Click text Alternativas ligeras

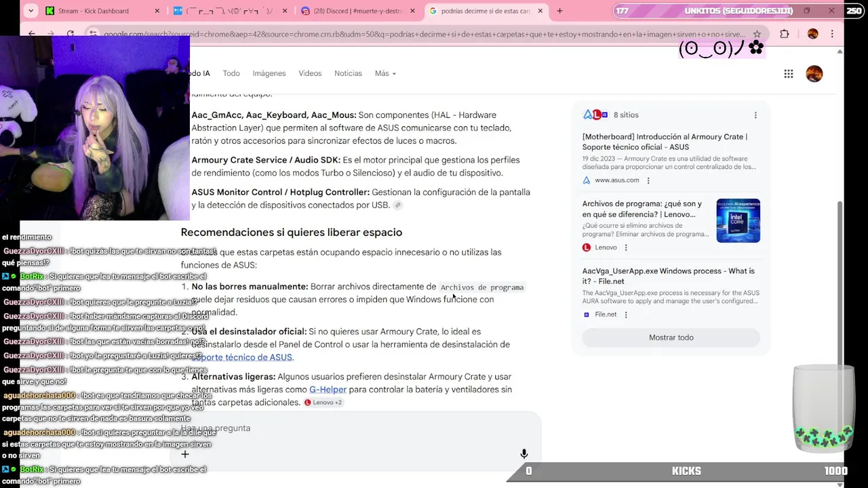[x=233, y=377]
